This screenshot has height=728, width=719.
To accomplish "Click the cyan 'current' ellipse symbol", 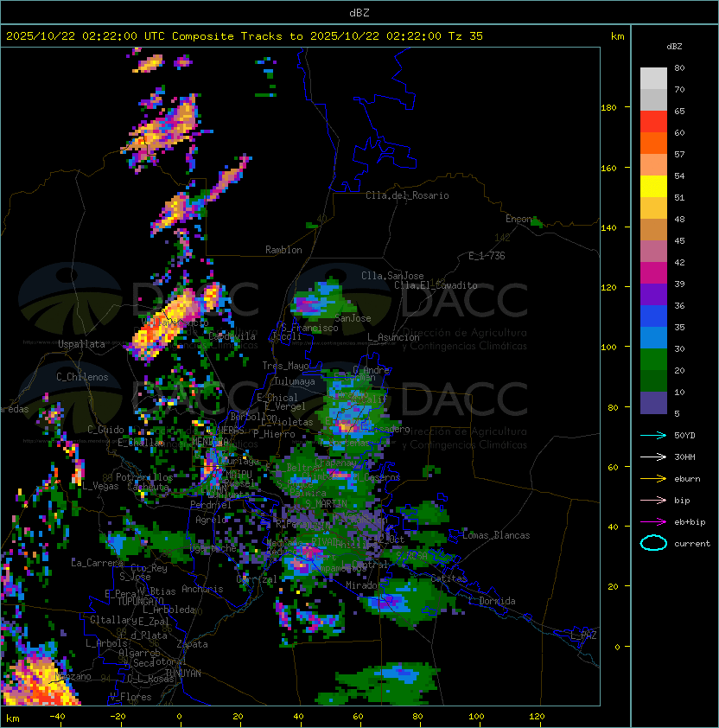I will click(x=653, y=543).
